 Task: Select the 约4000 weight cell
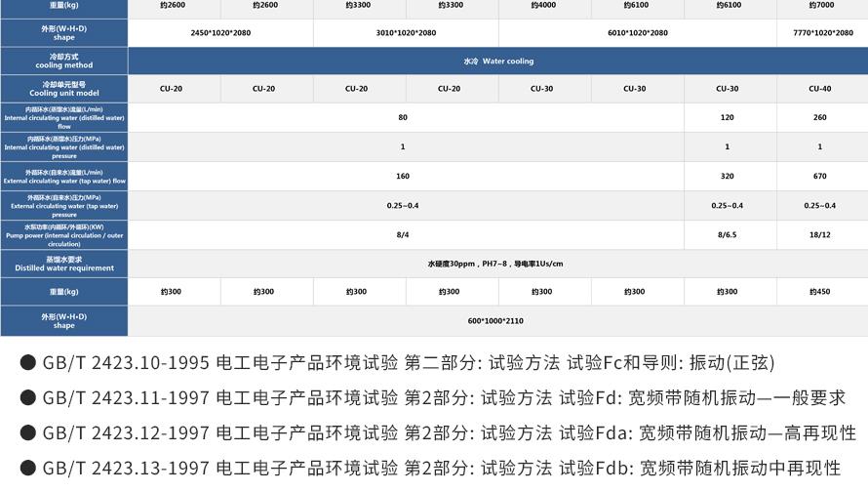point(543,5)
